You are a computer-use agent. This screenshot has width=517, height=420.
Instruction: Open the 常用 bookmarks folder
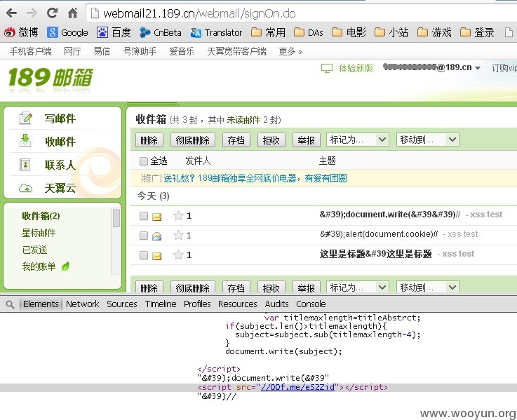tap(268, 32)
